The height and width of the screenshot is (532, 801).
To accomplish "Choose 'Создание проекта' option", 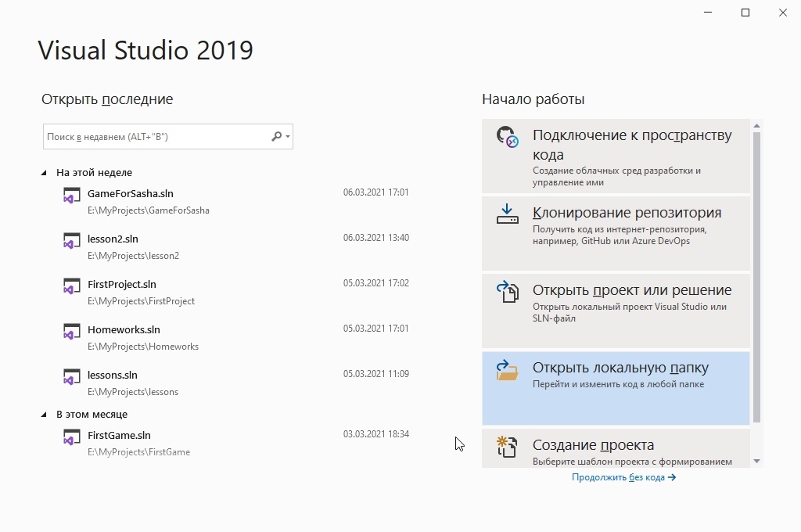I will 616,448.
